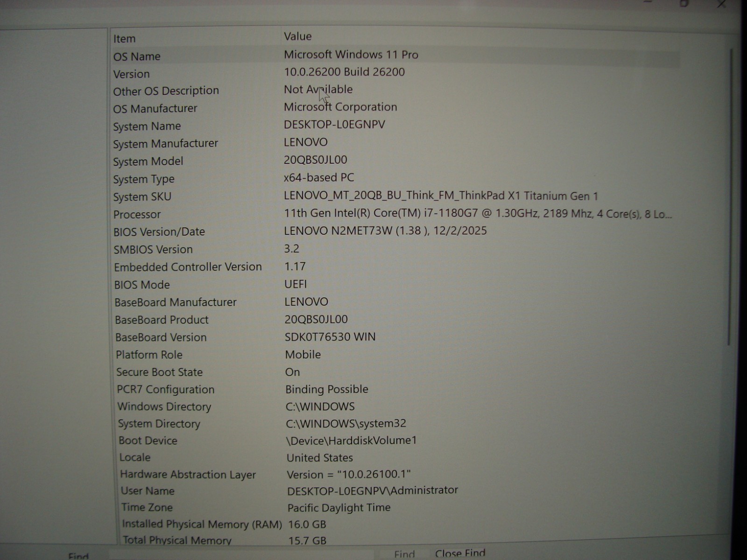Select the Time Zone label
The width and height of the screenshot is (747, 560).
147,507
